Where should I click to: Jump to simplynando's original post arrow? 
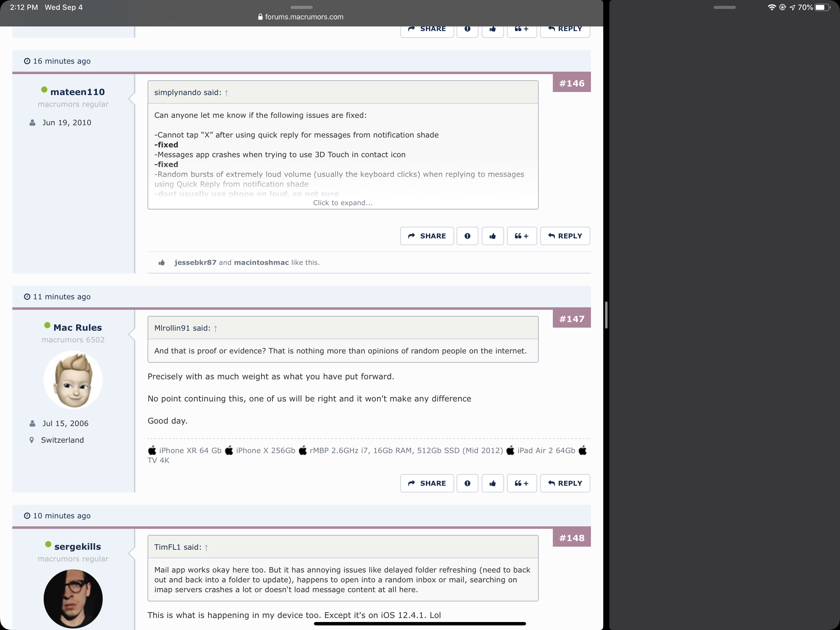(x=226, y=93)
